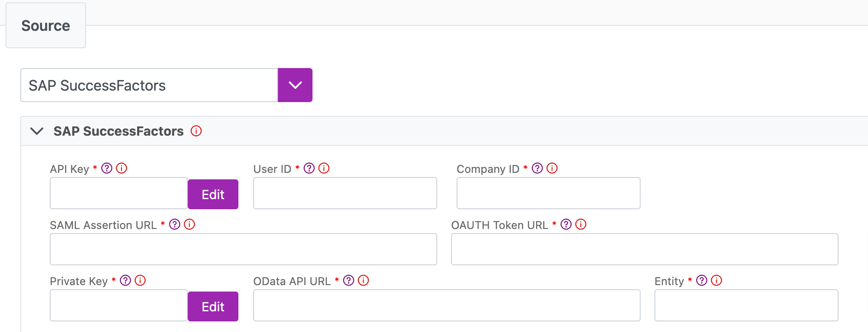This screenshot has width=868, height=332.
Task: Click the Company ID red info icon
Action: (552, 168)
